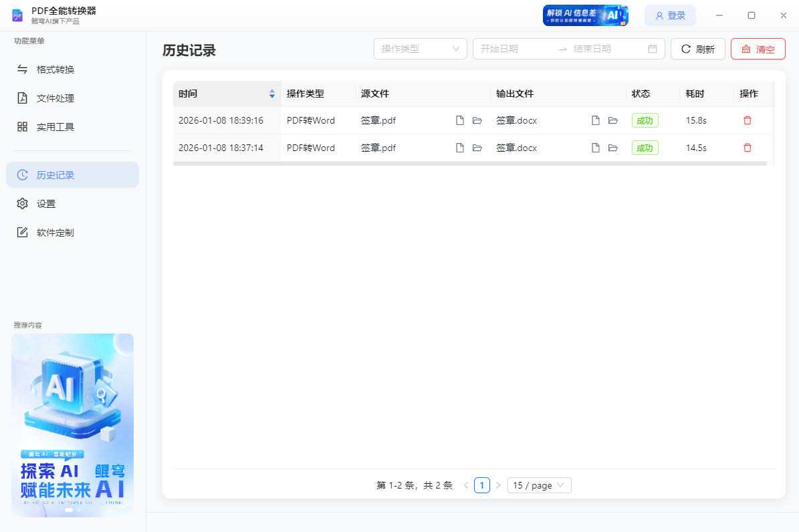
Task: Refresh the history list
Action: 697,48
